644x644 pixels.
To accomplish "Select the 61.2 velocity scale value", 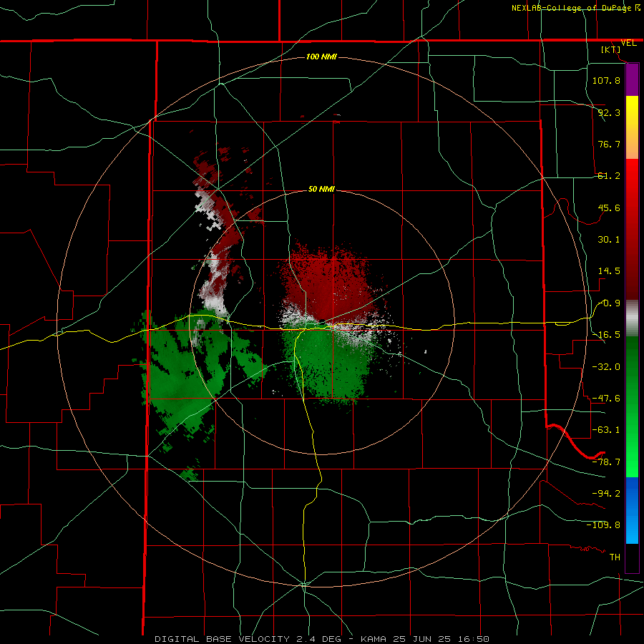I will coord(609,176).
